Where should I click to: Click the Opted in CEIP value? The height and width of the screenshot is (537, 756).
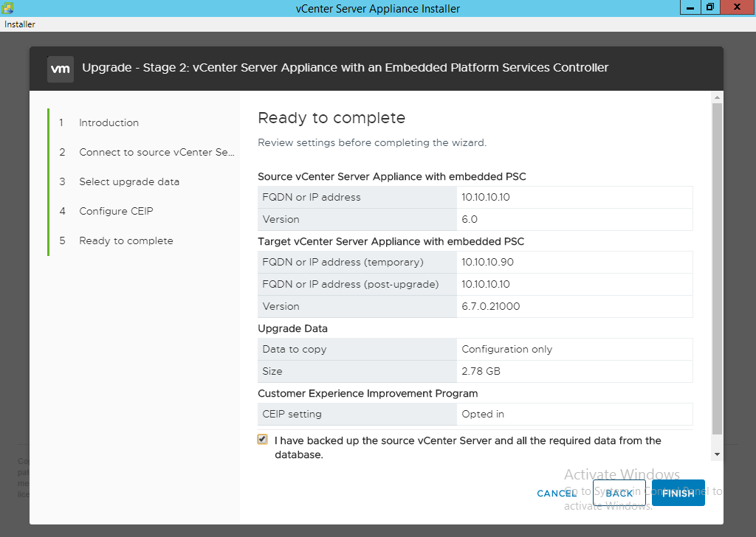[x=483, y=415]
